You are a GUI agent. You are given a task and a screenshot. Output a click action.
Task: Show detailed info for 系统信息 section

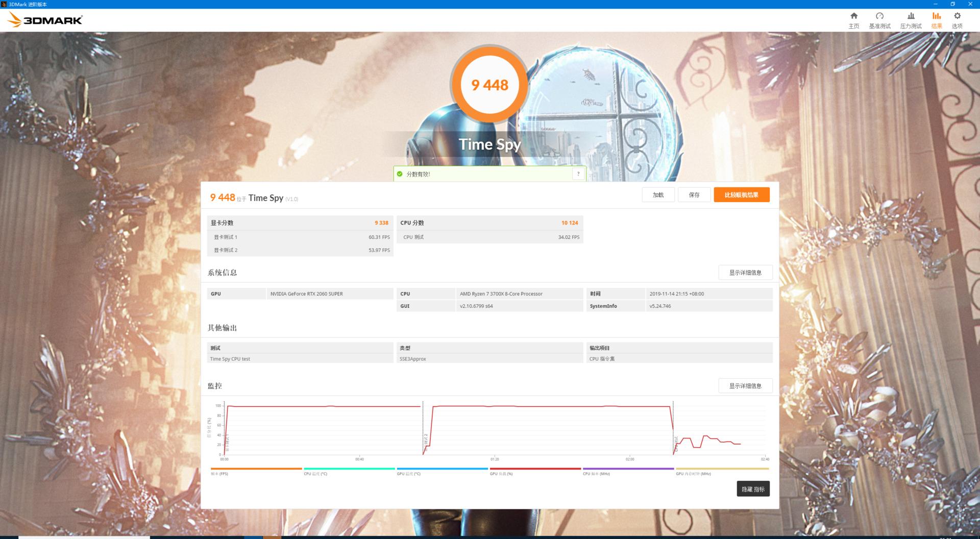click(x=745, y=273)
